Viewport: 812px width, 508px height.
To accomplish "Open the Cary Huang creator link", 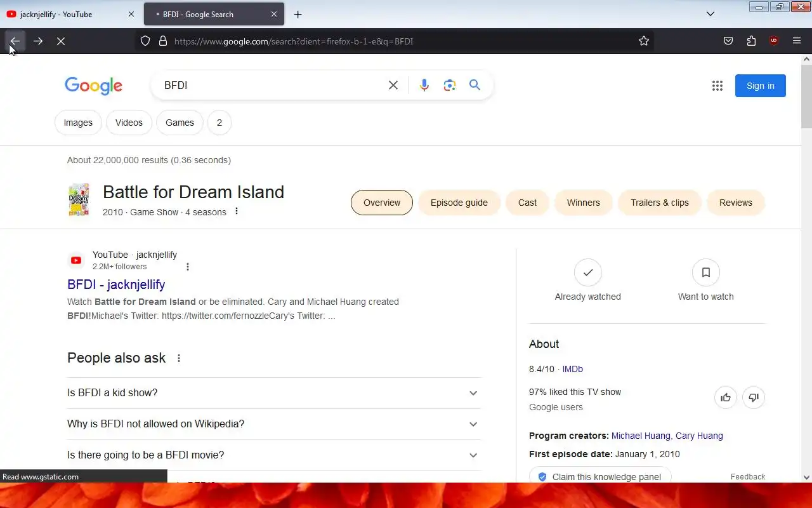I will [x=699, y=436].
